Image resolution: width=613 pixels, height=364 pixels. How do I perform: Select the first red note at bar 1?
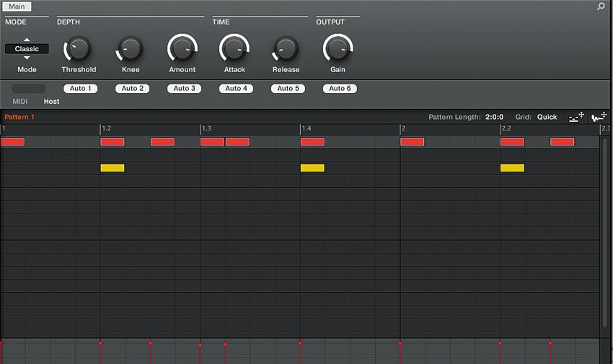pyautogui.click(x=12, y=142)
